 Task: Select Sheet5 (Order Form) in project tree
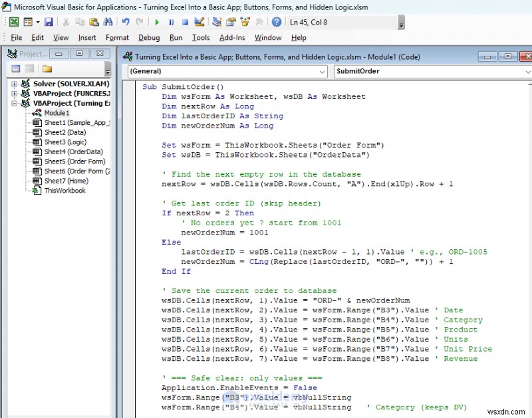[x=75, y=161]
